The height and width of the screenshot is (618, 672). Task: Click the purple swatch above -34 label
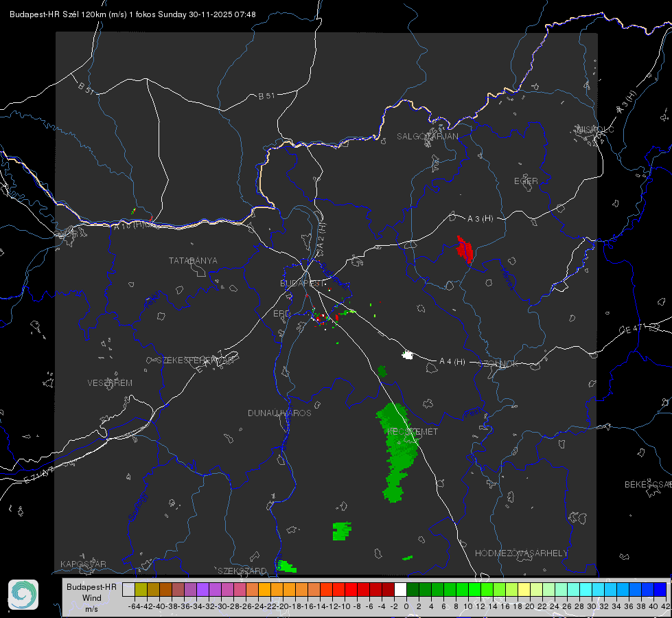(x=202, y=589)
